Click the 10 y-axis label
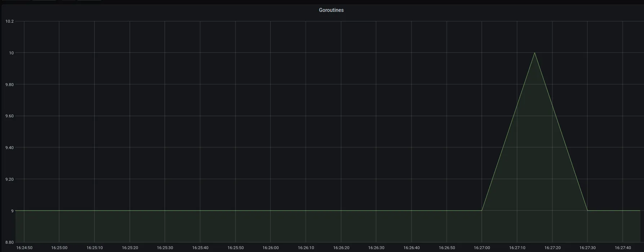 (12, 53)
